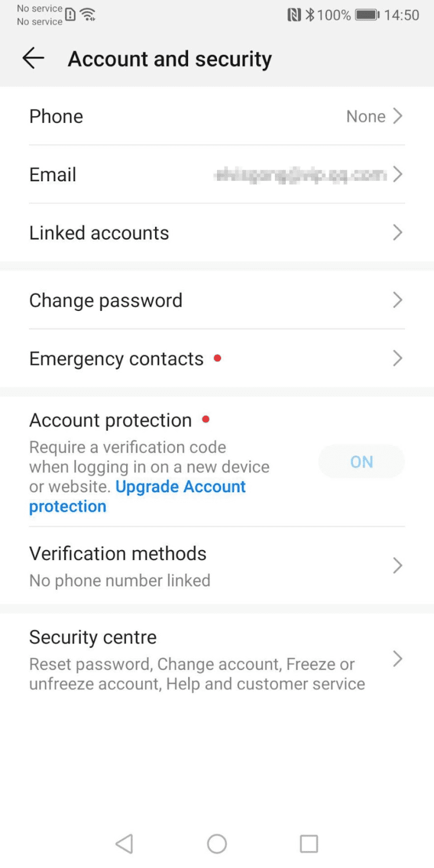Screen dimensions: 434x868
Task: Tap the Security centre chevron arrow
Action: [x=398, y=659]
